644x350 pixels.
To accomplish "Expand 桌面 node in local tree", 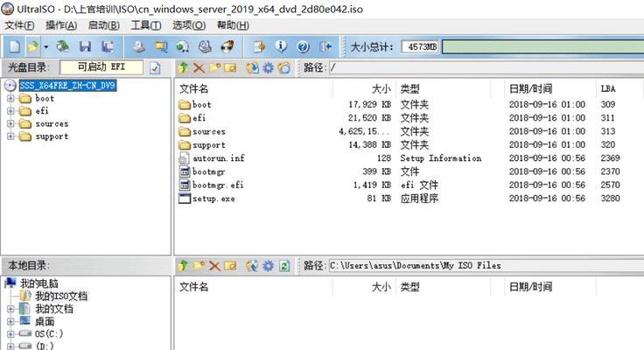I will pos(10,321).
